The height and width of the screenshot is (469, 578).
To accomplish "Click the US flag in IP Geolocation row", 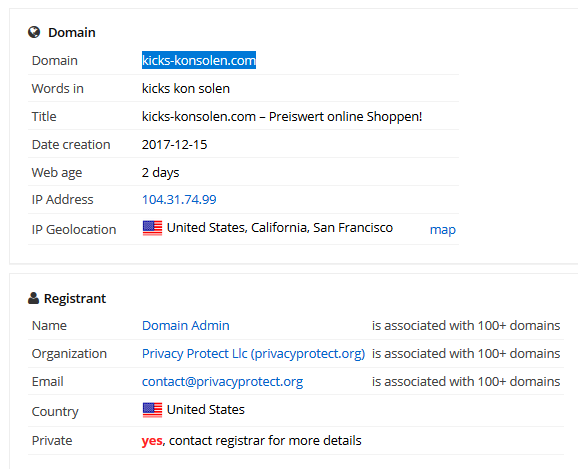I will pos(152,228).
